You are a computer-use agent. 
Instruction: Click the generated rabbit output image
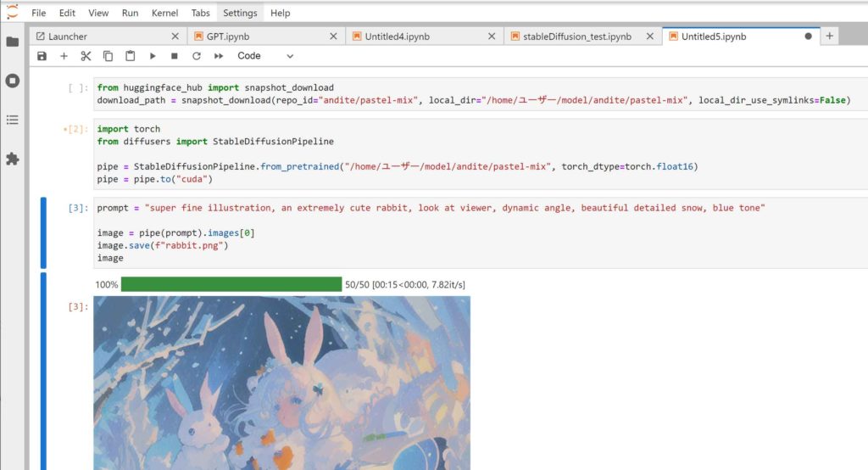(x=281, y=382)
